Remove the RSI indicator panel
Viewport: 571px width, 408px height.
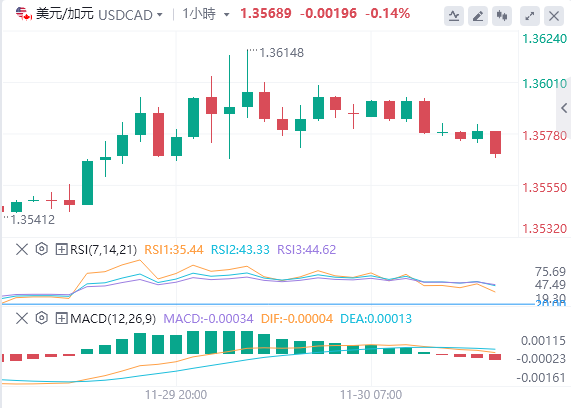coord(22,250)
